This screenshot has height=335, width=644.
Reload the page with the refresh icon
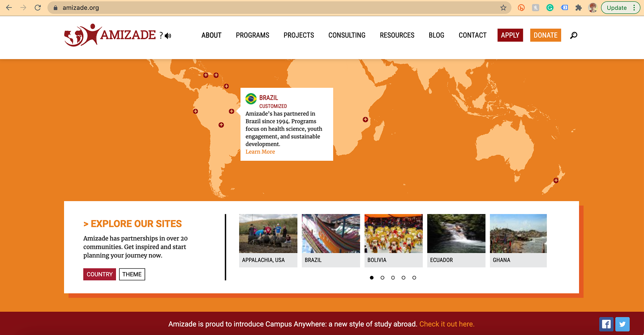(38, 7)
